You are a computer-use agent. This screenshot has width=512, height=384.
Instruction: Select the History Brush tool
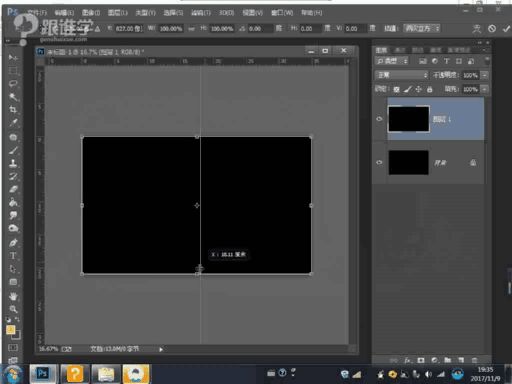[x=13, y=176]
